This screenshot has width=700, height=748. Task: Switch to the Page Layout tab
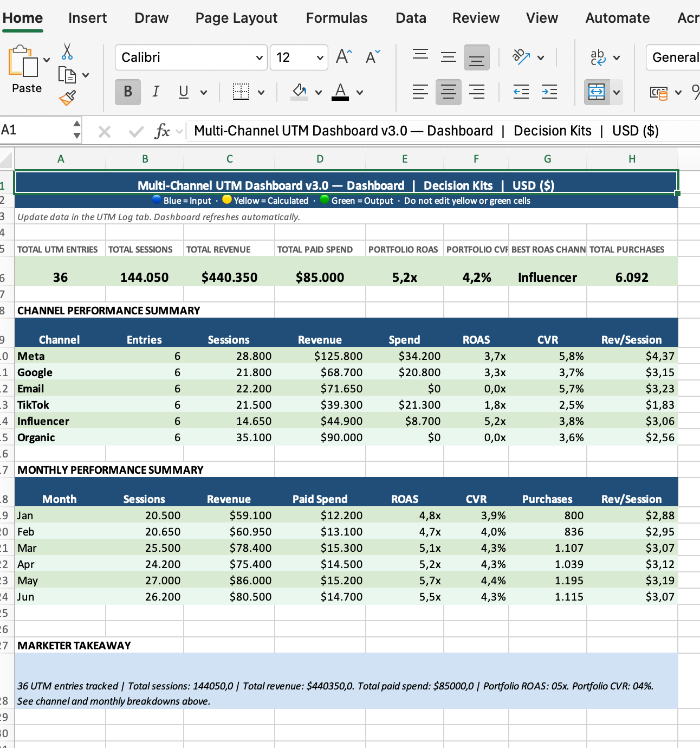[237, 18]
